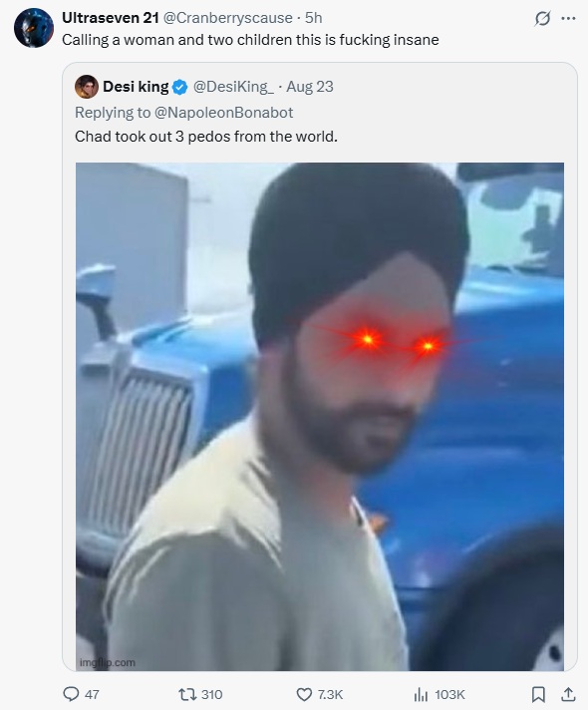
Task: Click the Ultraseven 21 display name
Action: pos(110,18)
